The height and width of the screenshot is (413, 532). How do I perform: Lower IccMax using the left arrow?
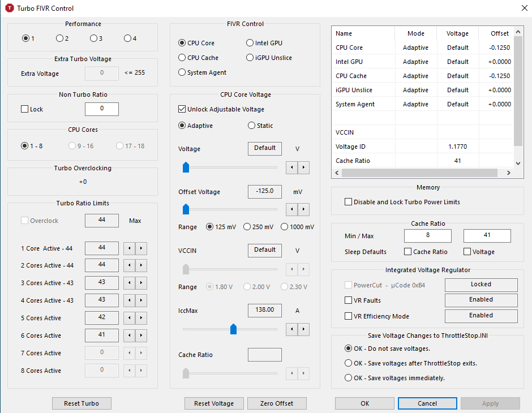click(292, 329)
